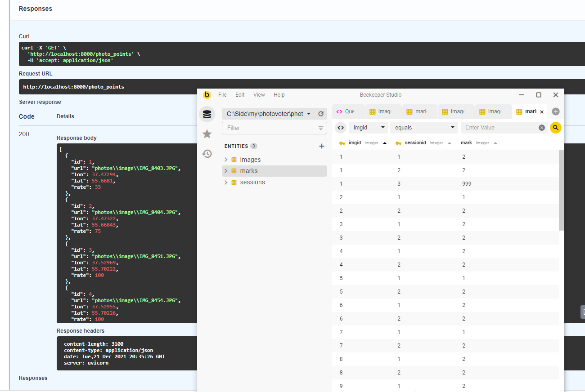
Task: Add a new tab with plus button
Action: [x=556, y=111]
